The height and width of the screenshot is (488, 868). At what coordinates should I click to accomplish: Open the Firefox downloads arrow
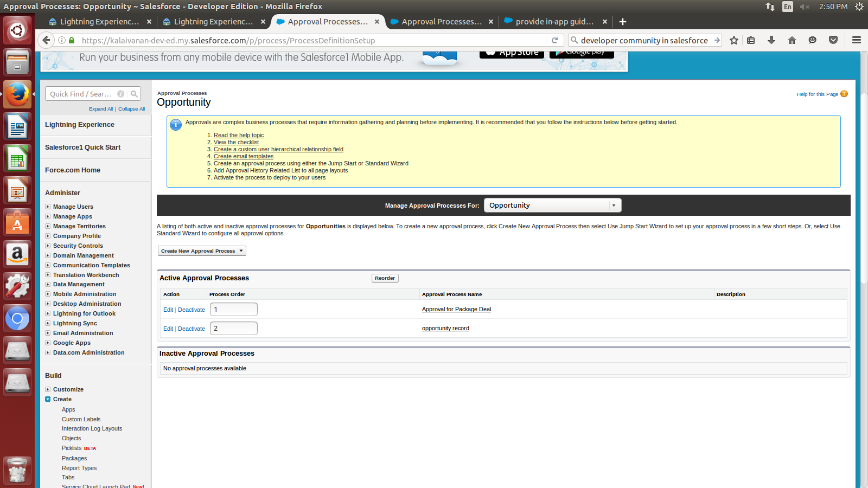pos(771,40)
